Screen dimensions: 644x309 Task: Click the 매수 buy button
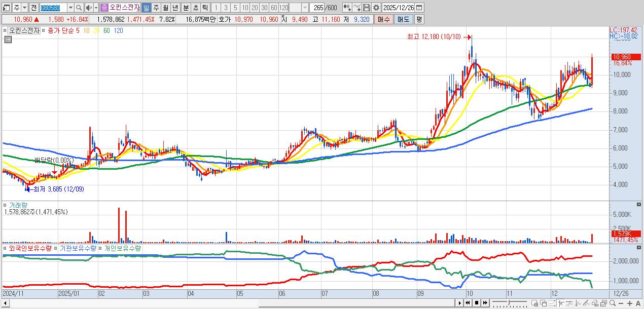384,19
